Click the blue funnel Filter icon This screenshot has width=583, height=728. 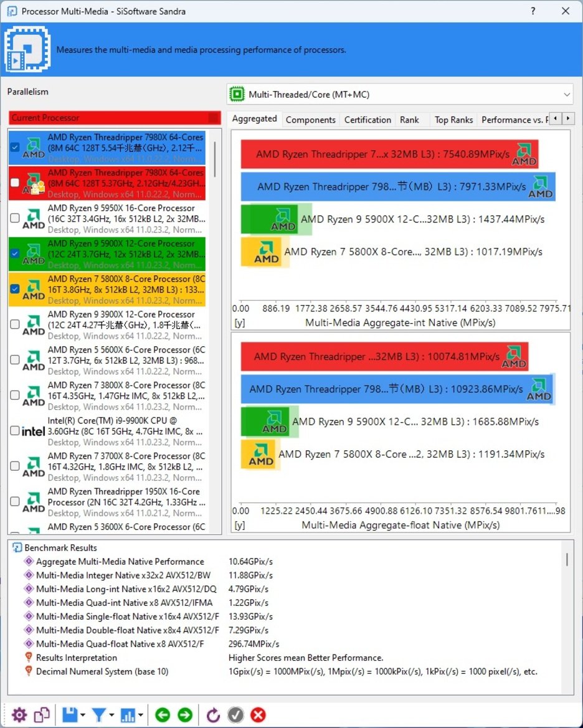(x=98, y=714)
